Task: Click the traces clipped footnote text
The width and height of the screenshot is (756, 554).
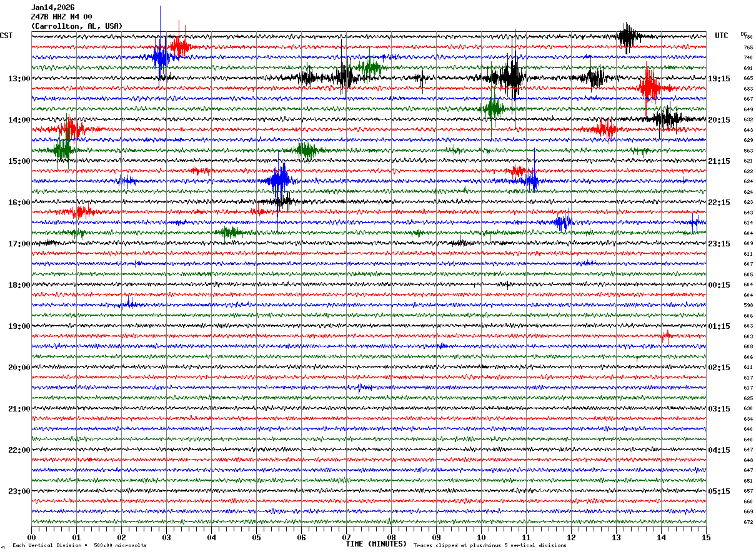Action: click(x=490, y=546)
